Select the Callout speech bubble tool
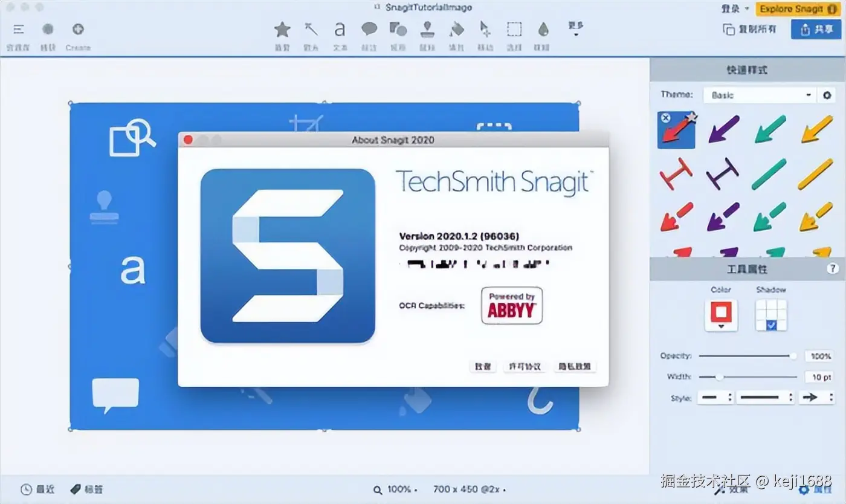This screenshot has height=504, width=846. [x=369, y=29]
